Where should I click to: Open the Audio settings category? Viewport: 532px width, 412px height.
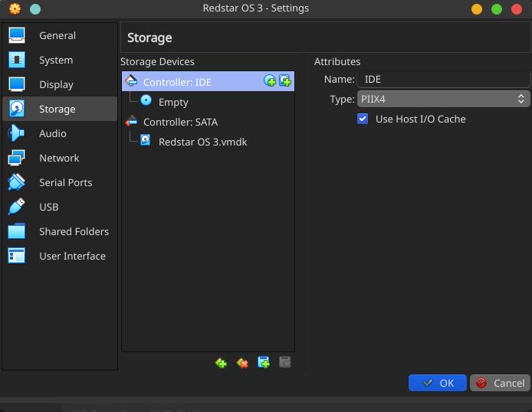point(60,133)
